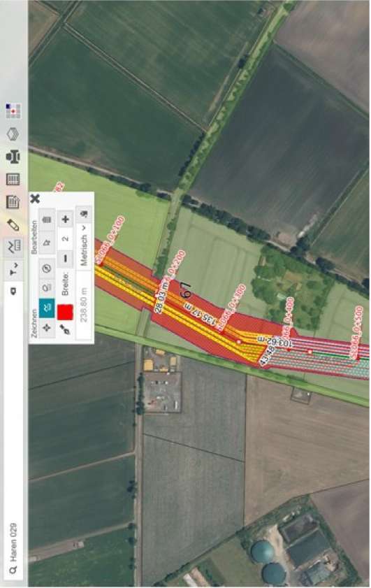Select the pencil edit tool
Image resolution: width=371 pixels, height=588 pixels.
click(x=13, y=224)
